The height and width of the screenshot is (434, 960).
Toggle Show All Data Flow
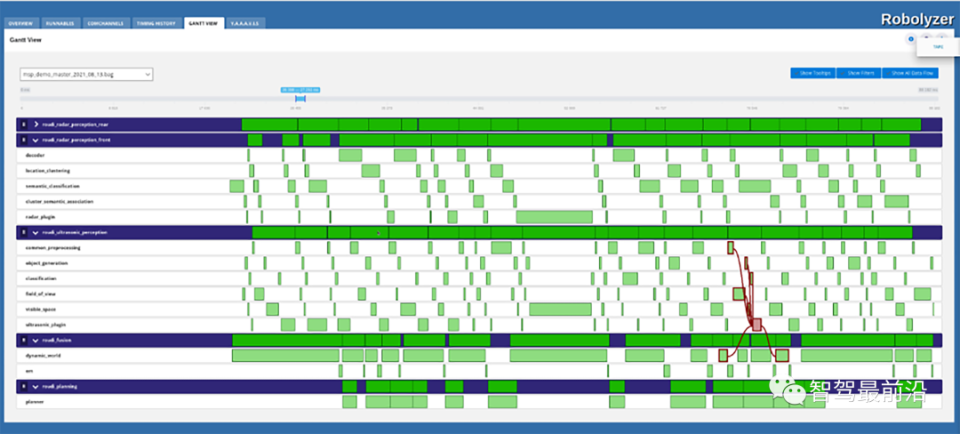tap(910, 73)
